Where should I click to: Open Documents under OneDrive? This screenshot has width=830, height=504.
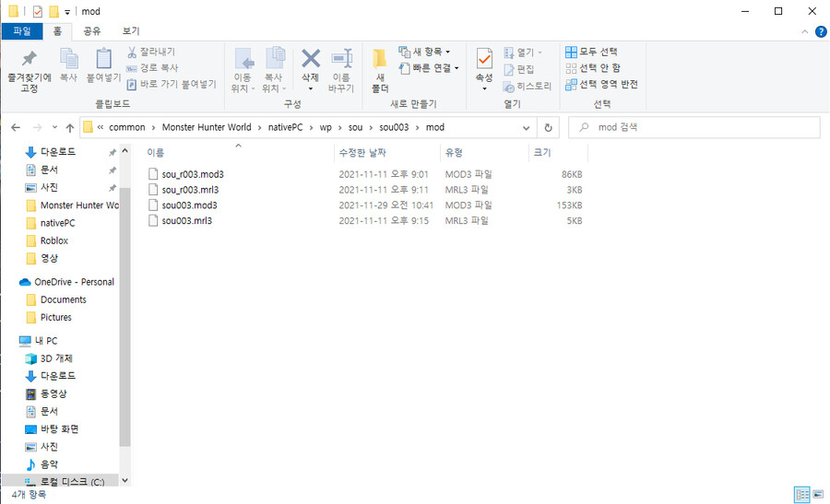point(63,299)
